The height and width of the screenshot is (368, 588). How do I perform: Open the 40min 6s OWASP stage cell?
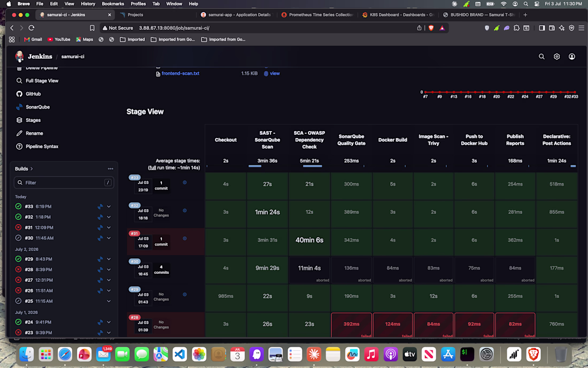point(310,240)
